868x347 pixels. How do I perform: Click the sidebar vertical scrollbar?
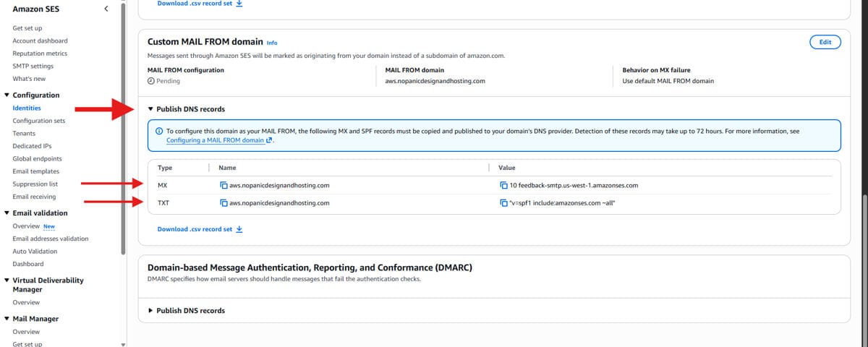pyautogui.click(x=123, y=127)
